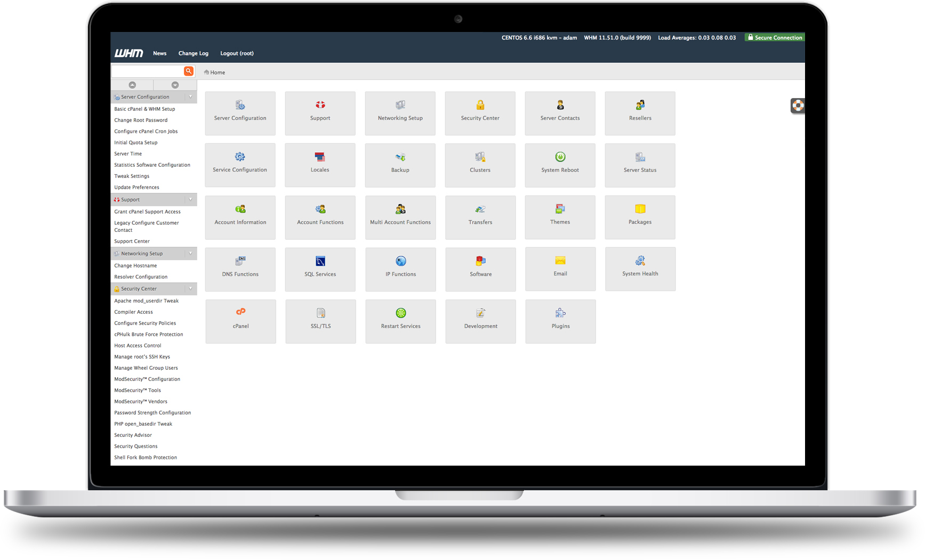Click the sidebar collapse-all up arrow
Screen dimensions: 925x560
[132, 85]
